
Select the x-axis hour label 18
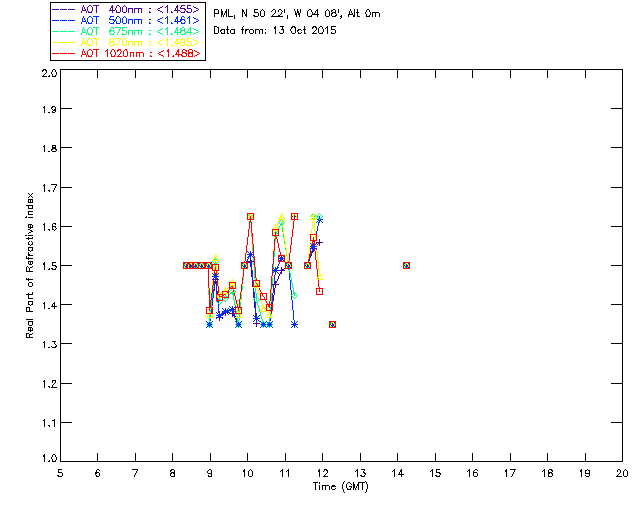point(547,473)
